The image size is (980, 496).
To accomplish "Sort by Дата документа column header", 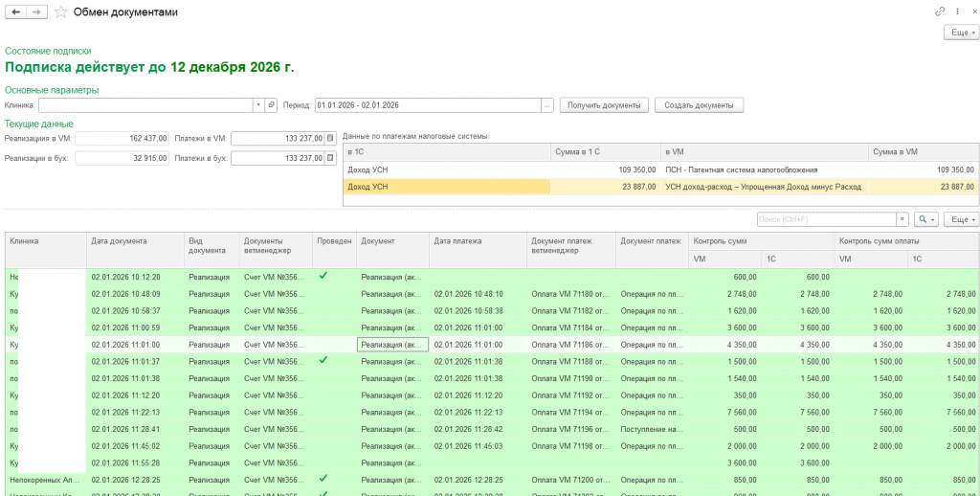I will 119,241.
